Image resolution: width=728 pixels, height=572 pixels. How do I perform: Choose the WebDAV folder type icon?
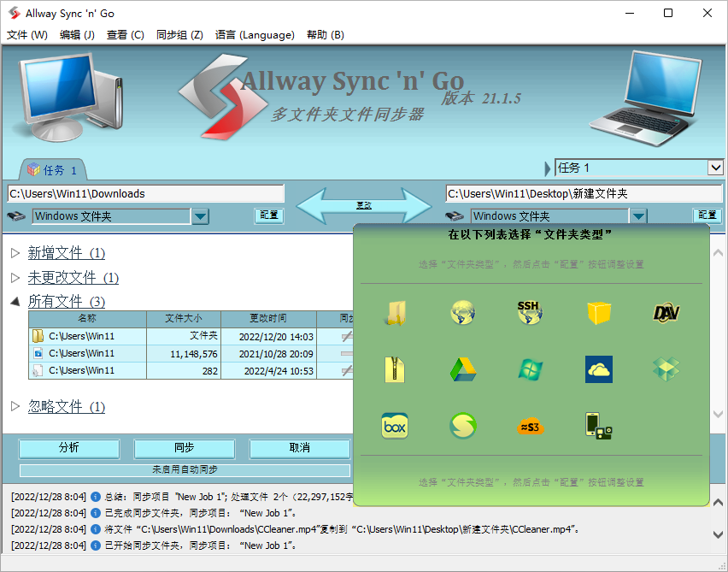[x=666, y=313]
